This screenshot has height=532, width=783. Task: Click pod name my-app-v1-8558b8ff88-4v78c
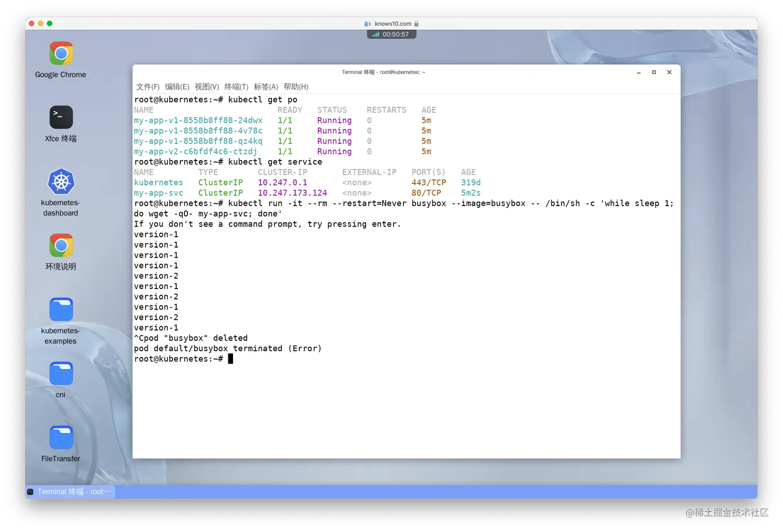click(198, 131)
